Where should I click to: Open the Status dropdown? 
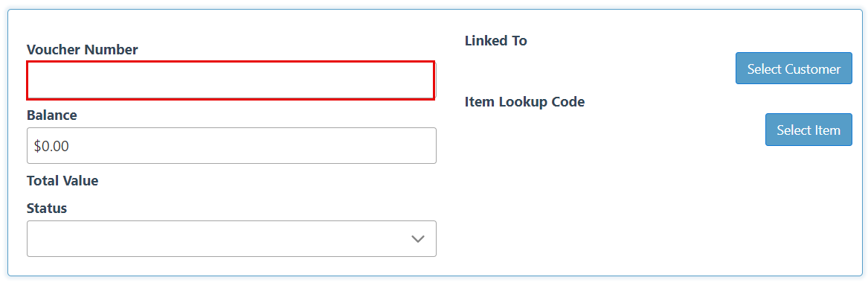(x=231, y=239)
